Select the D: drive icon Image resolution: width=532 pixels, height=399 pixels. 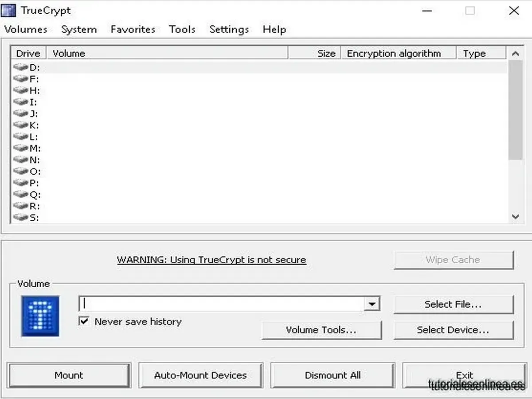tap(21, 67)
